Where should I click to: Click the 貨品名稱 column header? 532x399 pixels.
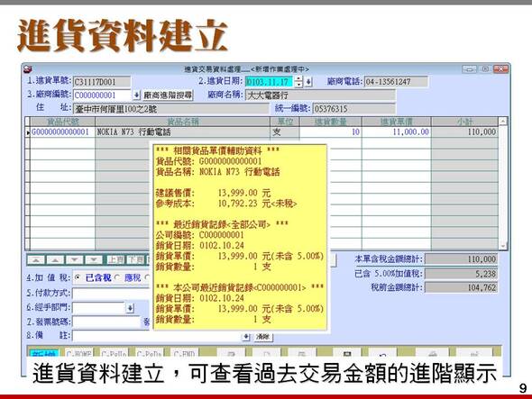(x=182, y=122)
